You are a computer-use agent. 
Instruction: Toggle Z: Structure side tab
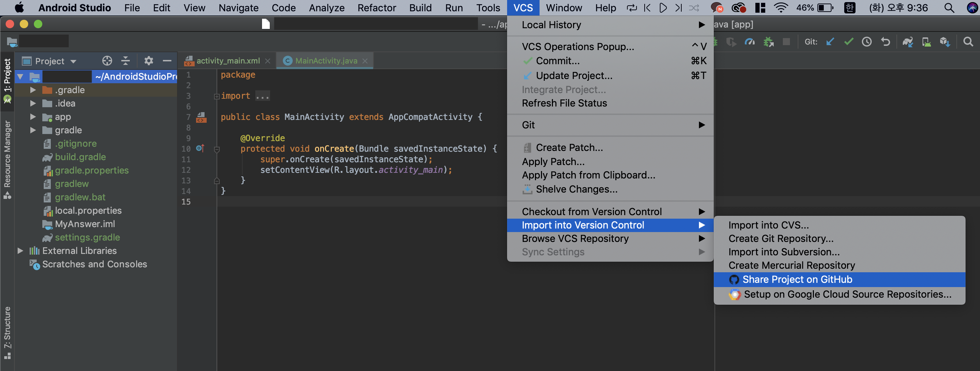(x=7, y=333)
